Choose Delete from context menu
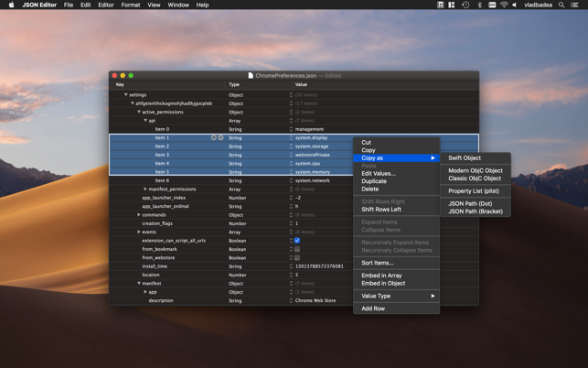Image resolution: width=588 pixels, height=368 pixels. point(396,189)
